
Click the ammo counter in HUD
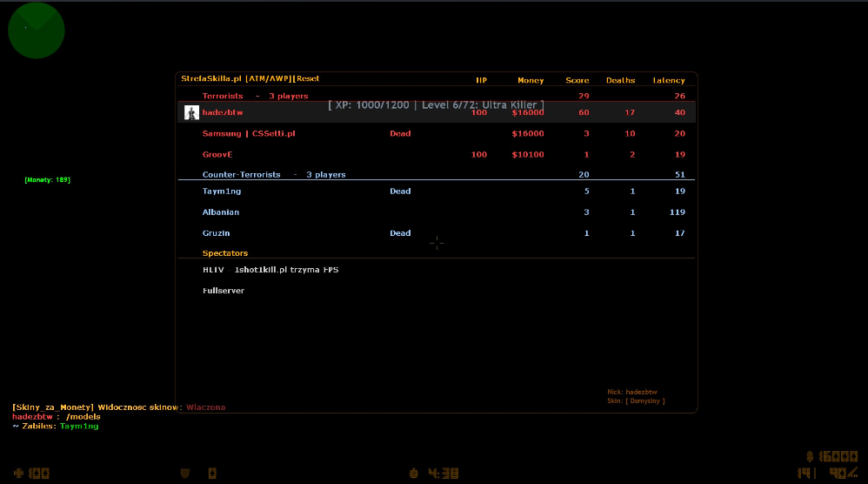828,473
